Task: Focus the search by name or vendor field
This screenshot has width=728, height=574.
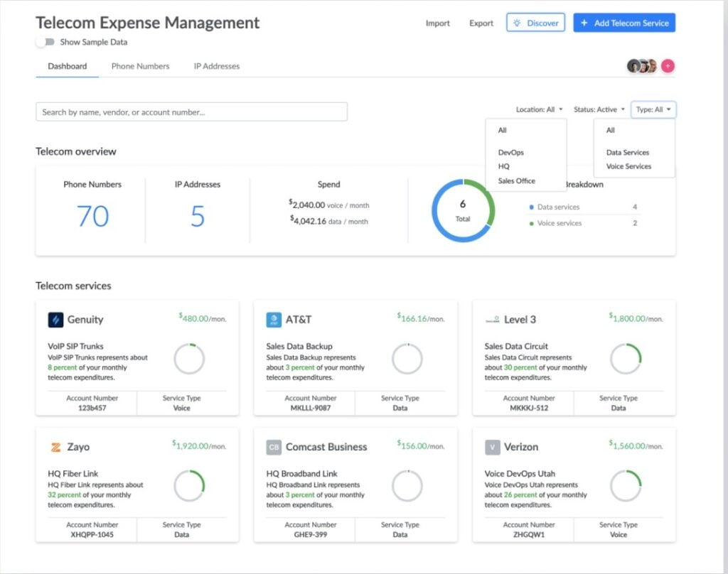Action: click(191, 112)
